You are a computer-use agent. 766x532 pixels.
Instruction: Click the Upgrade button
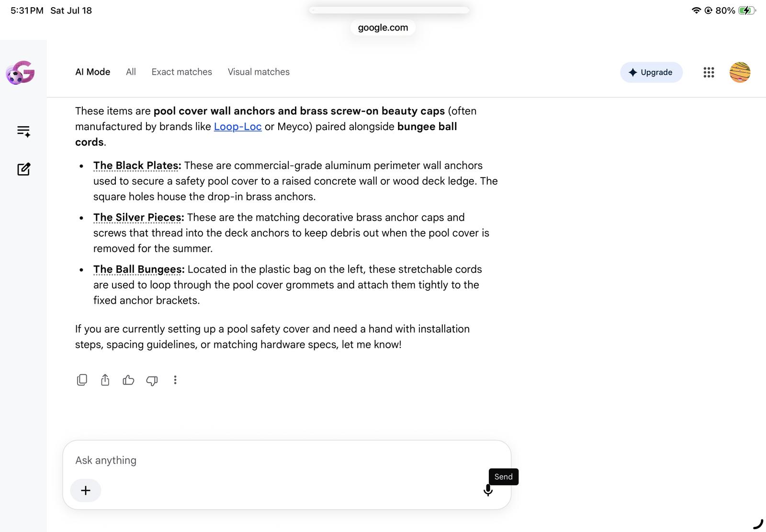coord(651,72)
